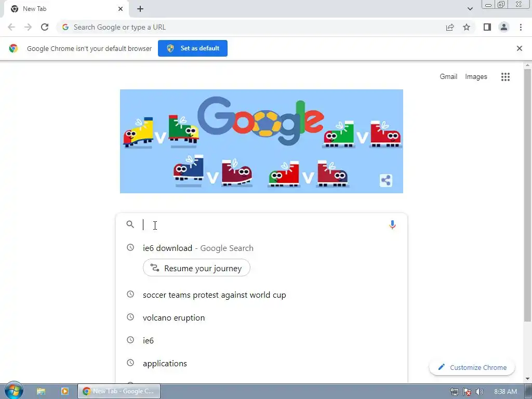Image resolution: width=532 pixels, height=399 pixels.
Task: Open the tab search chevron
Action: (x=470, y=9)
